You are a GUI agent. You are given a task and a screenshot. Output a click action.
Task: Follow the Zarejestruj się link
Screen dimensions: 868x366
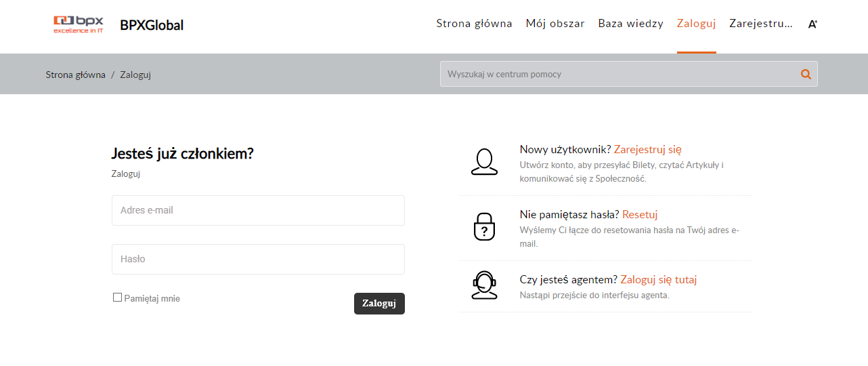[x=647, y=149]
